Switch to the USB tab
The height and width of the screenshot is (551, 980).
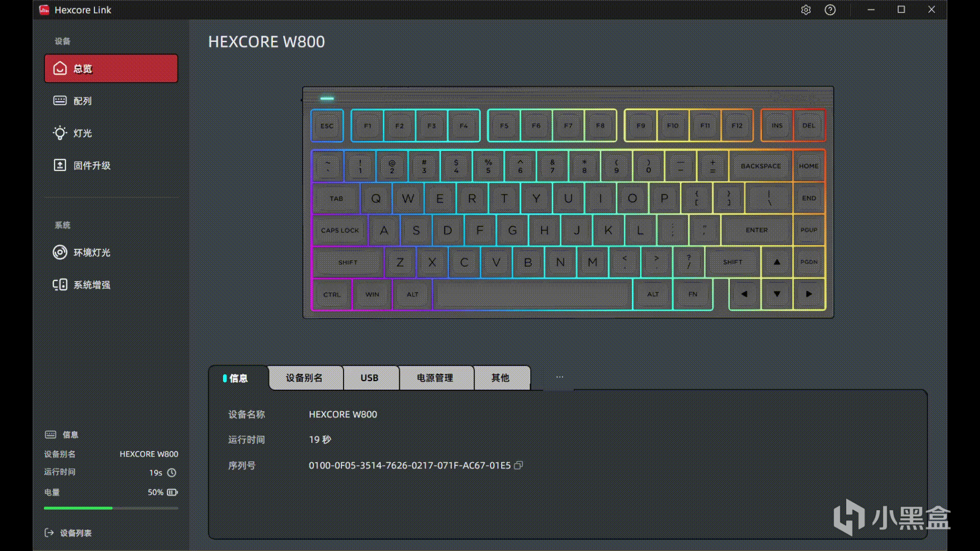click(371, 378)
